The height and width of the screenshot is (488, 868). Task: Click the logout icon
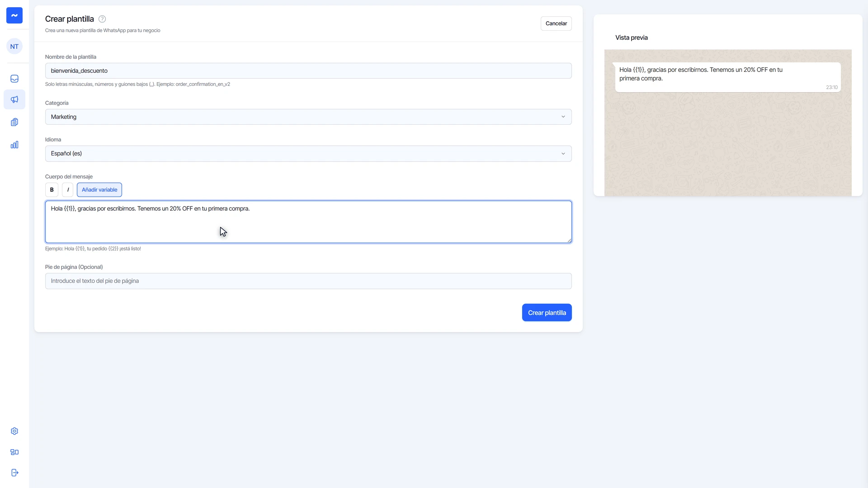click(14, 473)
